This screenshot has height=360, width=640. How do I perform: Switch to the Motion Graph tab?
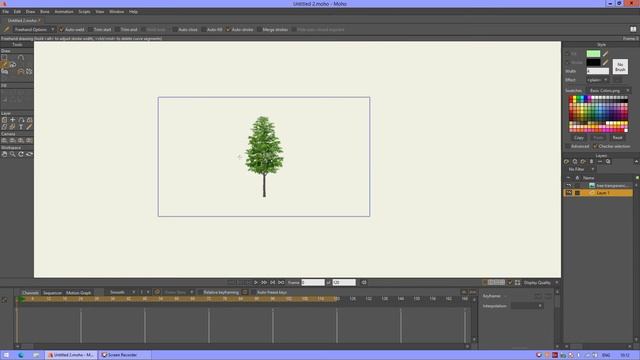pos(78,293)
